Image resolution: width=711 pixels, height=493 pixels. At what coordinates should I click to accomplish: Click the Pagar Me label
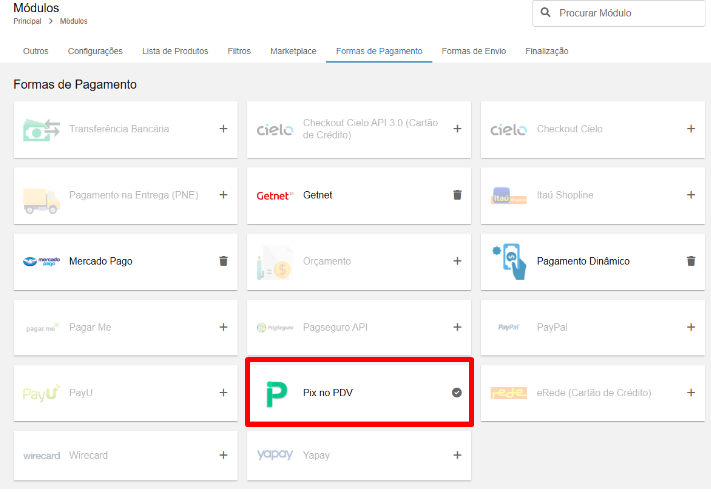pos(90,327)
